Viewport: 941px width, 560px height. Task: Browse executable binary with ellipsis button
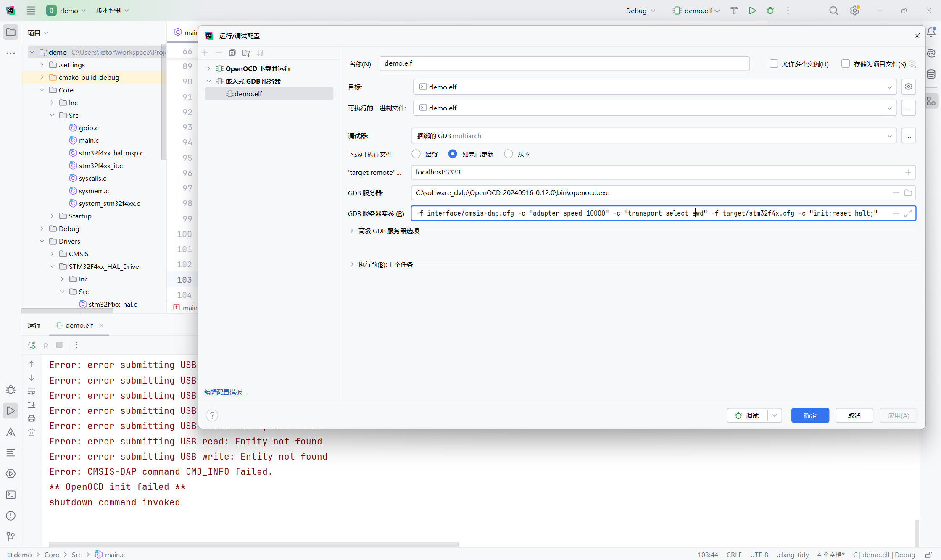point(909,108)
